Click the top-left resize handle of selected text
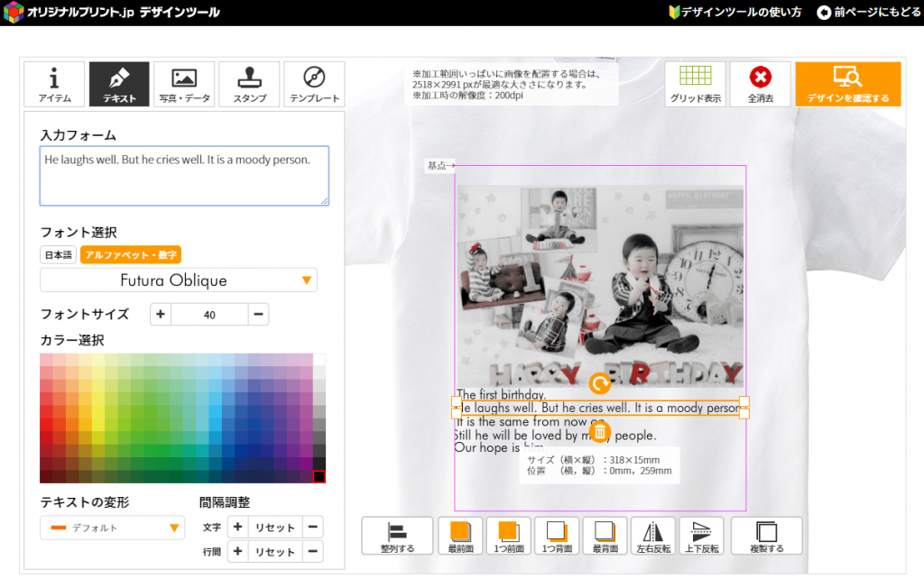924x588 pixels. point(456,402)
